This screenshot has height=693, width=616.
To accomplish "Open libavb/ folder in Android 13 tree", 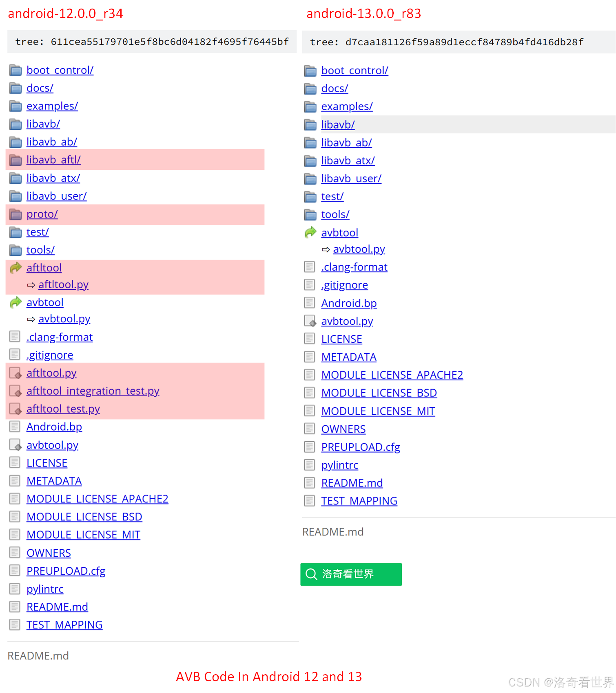I will pos(338,125).
